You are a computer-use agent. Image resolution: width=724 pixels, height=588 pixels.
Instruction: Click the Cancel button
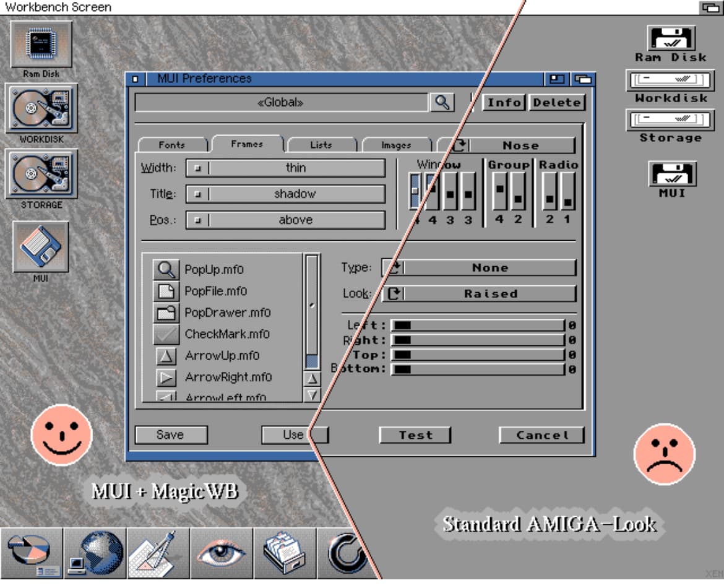point(541,435)
